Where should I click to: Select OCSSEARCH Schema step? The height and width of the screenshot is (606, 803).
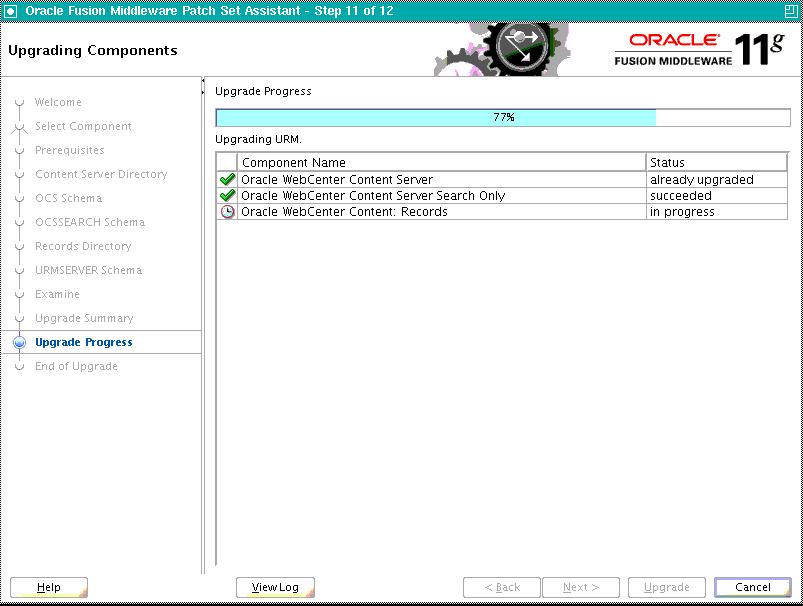tap(90, 222)
